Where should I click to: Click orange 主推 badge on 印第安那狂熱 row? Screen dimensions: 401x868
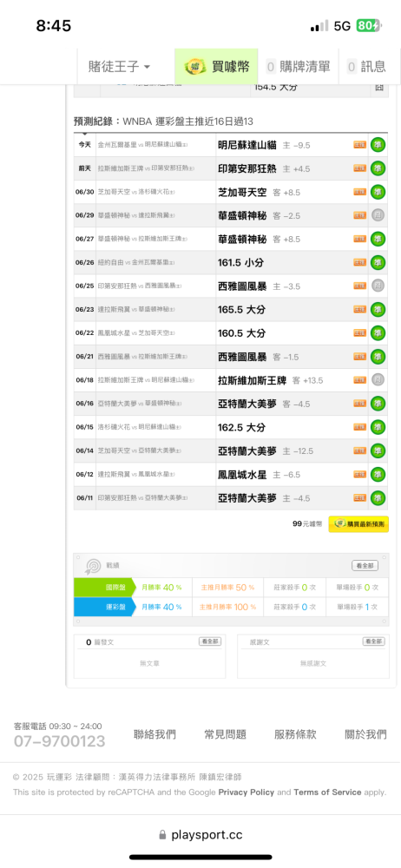(x=360, y=168)
